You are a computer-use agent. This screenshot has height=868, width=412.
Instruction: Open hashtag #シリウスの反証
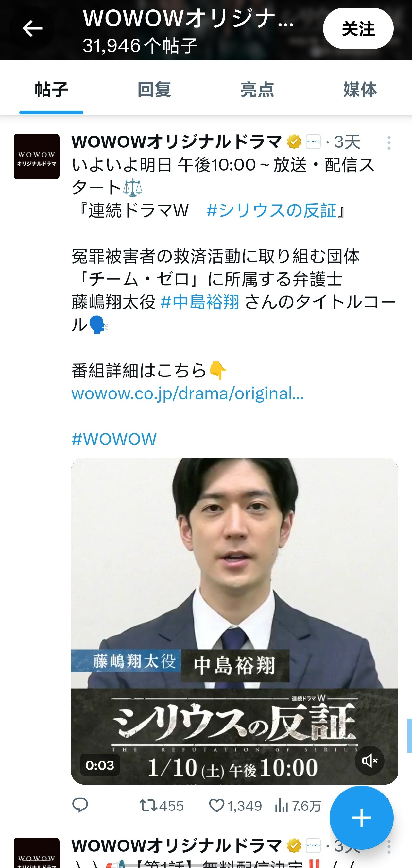pyautogui.click(x=271, y=210)
